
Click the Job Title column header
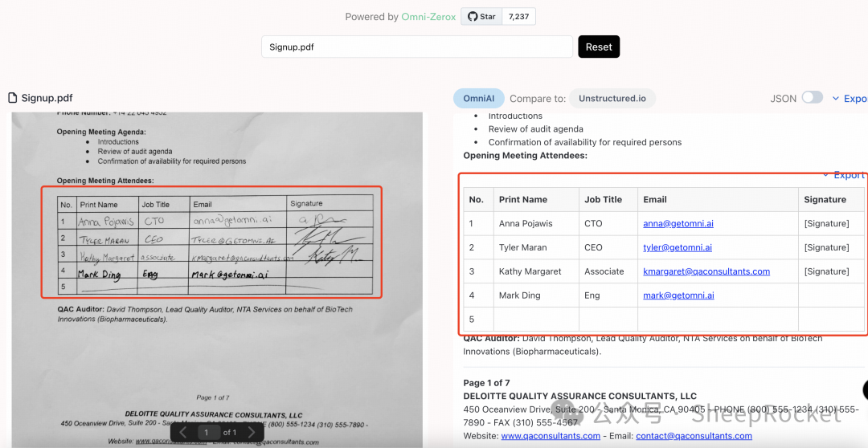tap(608, 200)
